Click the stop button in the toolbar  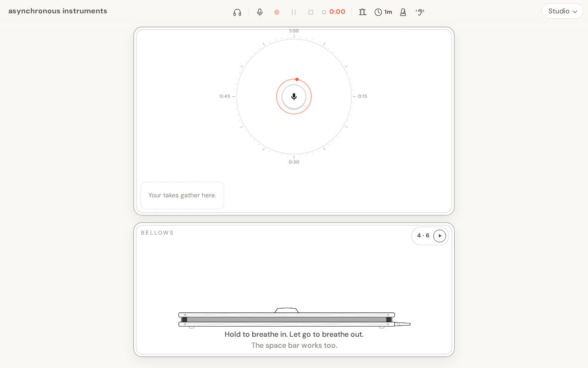coord(311,12)
